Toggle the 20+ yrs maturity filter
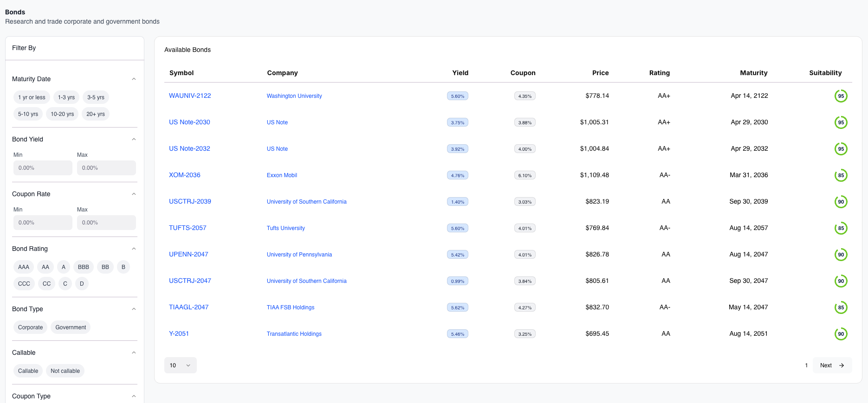 click(96, 114)
